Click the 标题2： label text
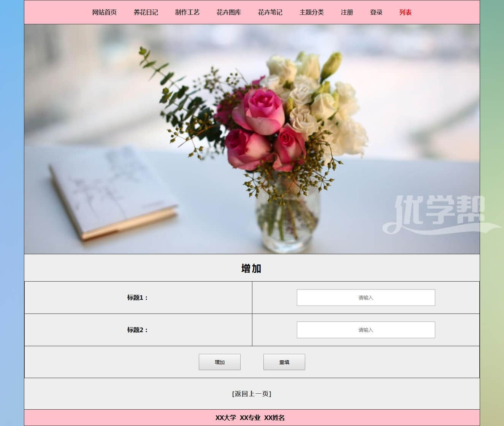 click(x=138, y=330)
